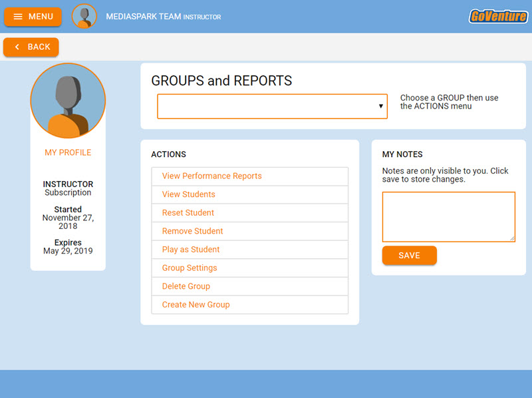Open the MENU hamburger button
The height and width of the screenshot is (398, 532).
(33, 17)
